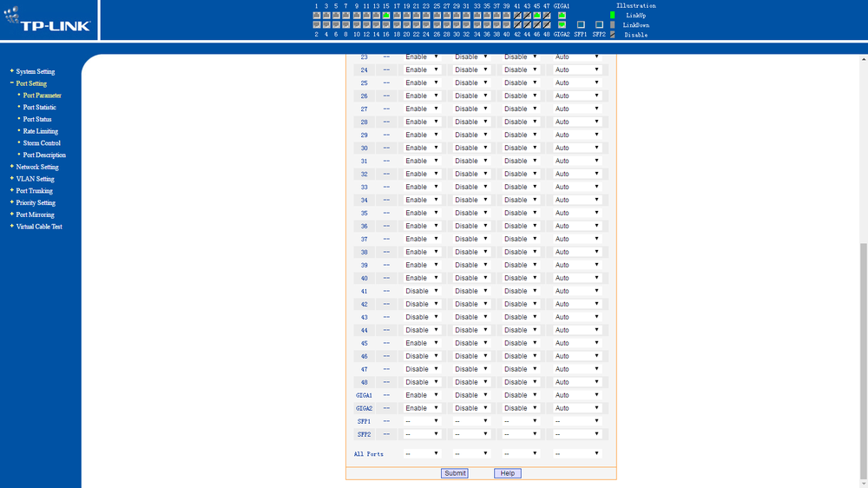Click the SFP1 port icon
This screenshot has height=488, width=868.
(x=581, y=25)
